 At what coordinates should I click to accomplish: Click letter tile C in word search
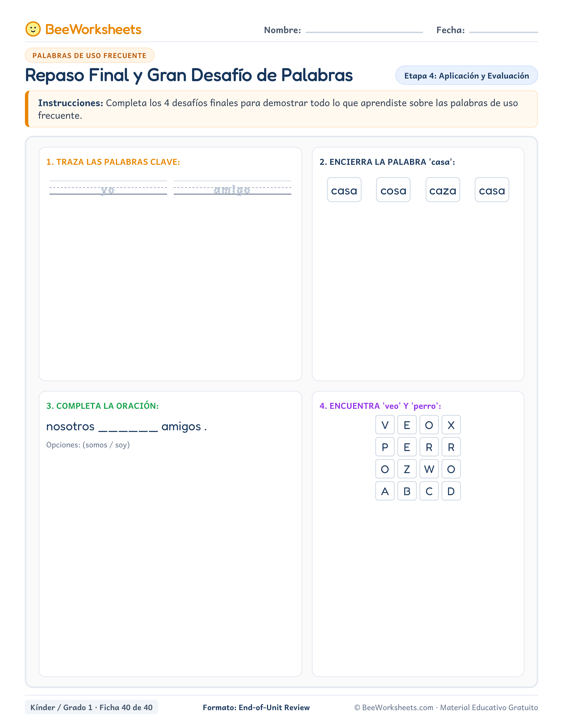tap(429, 491)
